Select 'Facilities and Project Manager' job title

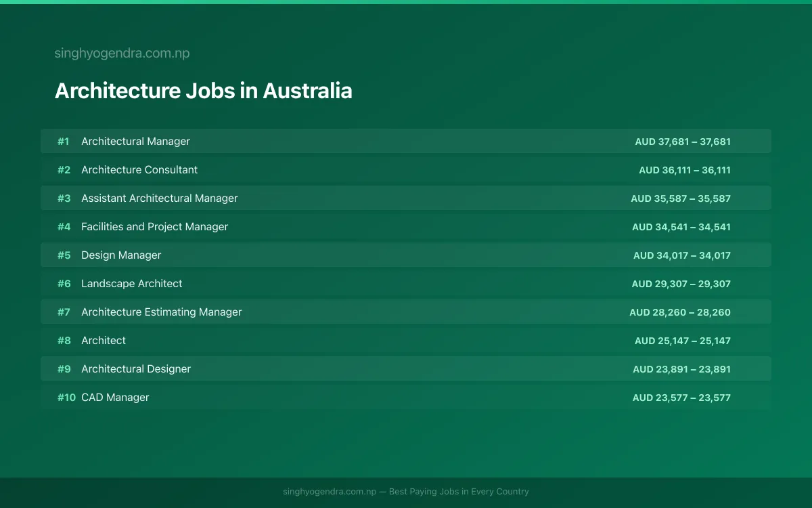[154, 227]
